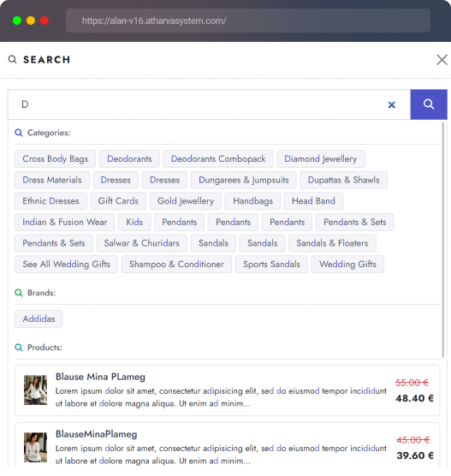Click the magnifier icon beside SEARCH heading
451x476 pixels.
pyautogui.click(x=12, y=59)
